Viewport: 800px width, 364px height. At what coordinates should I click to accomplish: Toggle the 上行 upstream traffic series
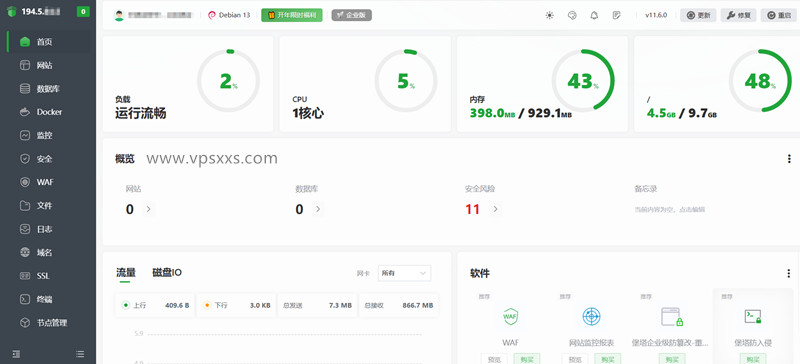click(155, 305)
